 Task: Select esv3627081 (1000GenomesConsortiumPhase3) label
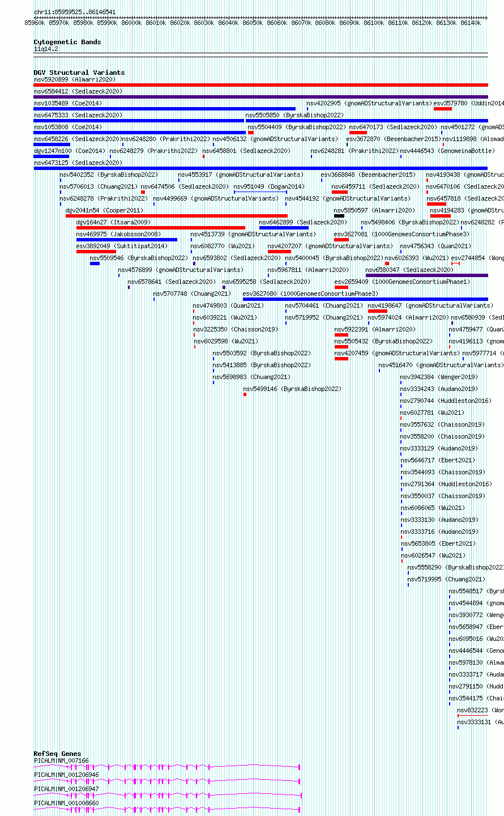coord(402,234)
